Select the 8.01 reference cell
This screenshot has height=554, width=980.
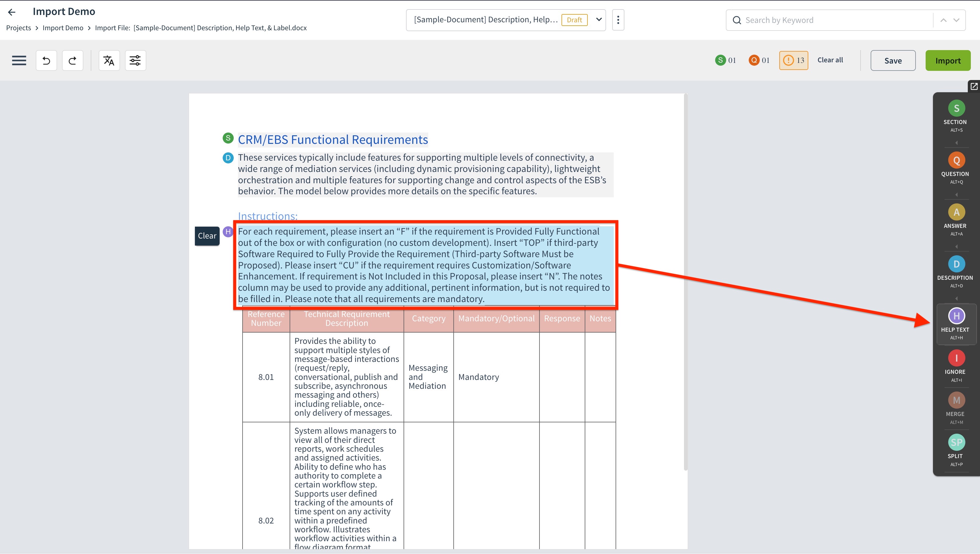click(x=266, y=377)
